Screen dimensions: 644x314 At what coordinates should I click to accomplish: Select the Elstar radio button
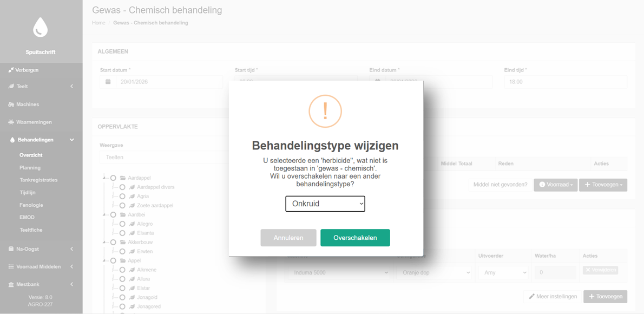click(x=122, y=288)
